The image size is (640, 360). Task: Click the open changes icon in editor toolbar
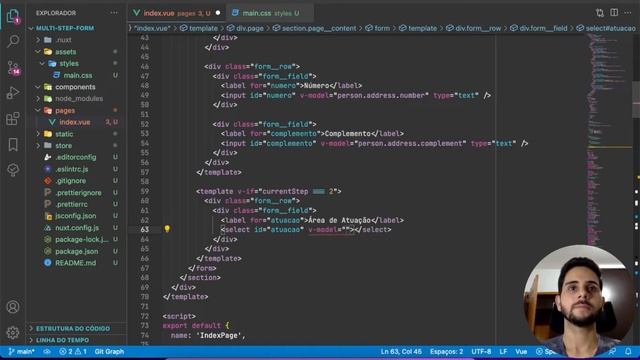tap(600, 13)
